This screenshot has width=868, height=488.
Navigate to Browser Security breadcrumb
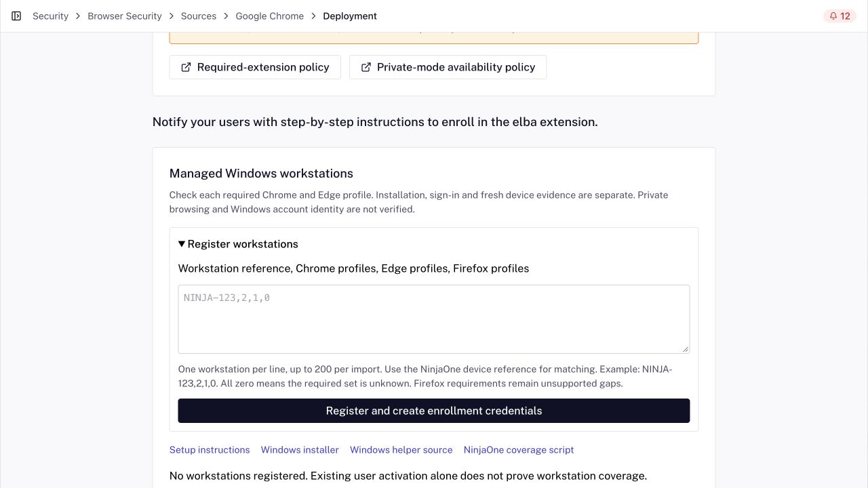pos(125,16)
